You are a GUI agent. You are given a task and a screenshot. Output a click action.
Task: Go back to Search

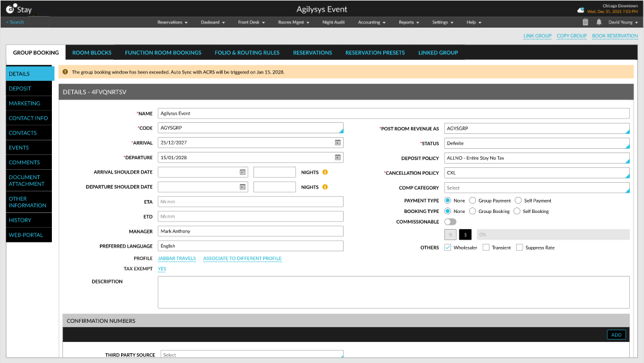point(15,22)
